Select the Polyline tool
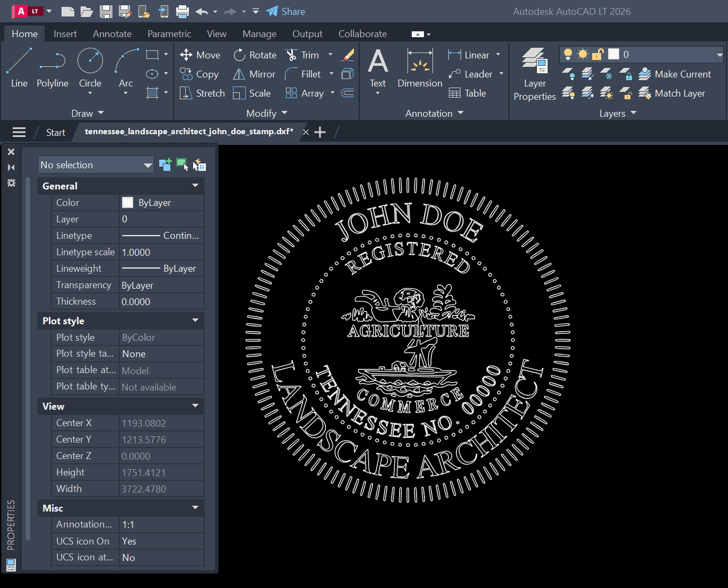The height and width of the screenshot is (588, 728). [53, 68]
